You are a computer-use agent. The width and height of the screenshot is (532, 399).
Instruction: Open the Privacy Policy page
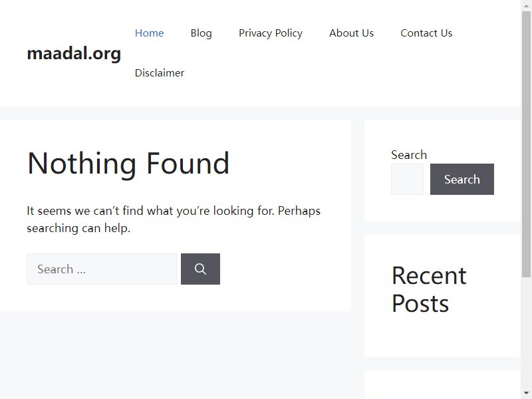[x=271, y=33]
